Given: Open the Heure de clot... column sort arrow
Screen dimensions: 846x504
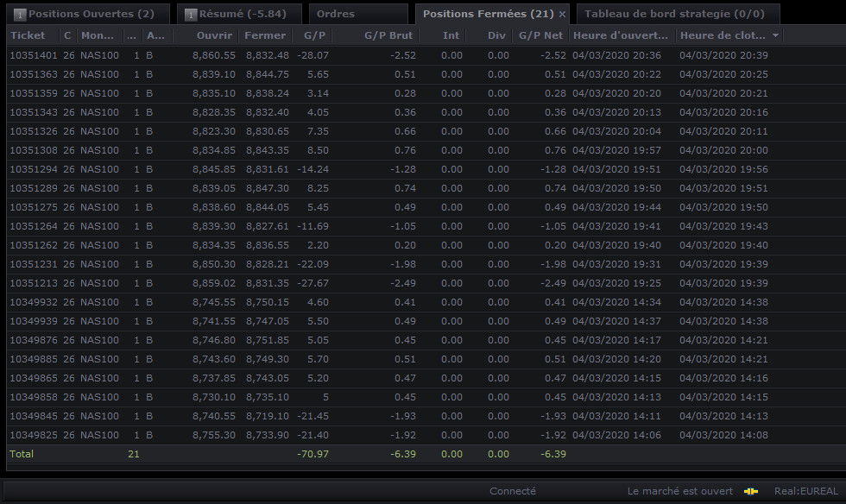Looking at the screenshot, I should point(775,35).
